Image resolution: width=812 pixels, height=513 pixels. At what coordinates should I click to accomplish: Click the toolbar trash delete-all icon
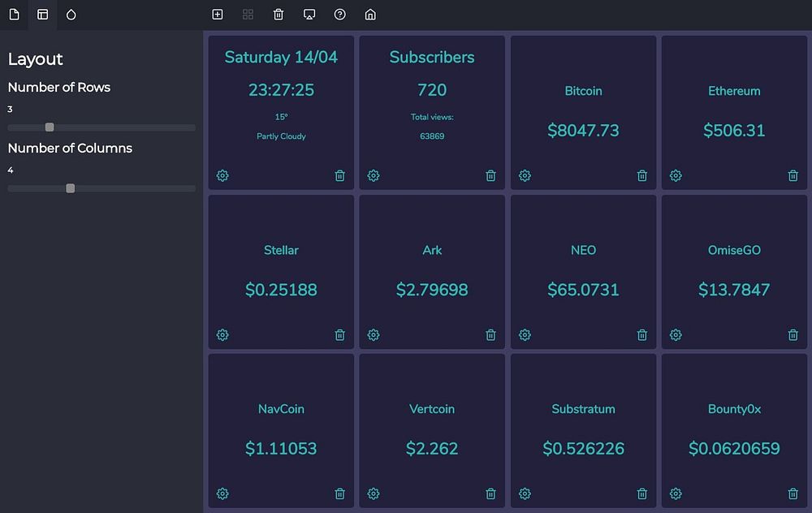(279, 15)
